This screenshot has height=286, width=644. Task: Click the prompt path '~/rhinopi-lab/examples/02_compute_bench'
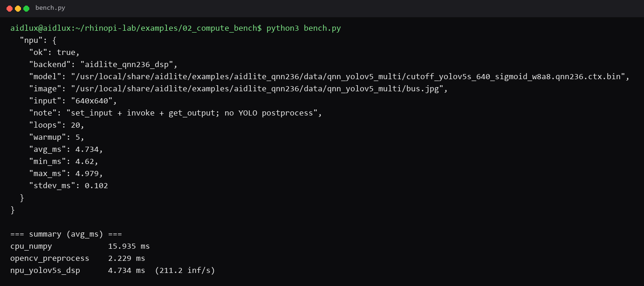(x=166, y=28)
